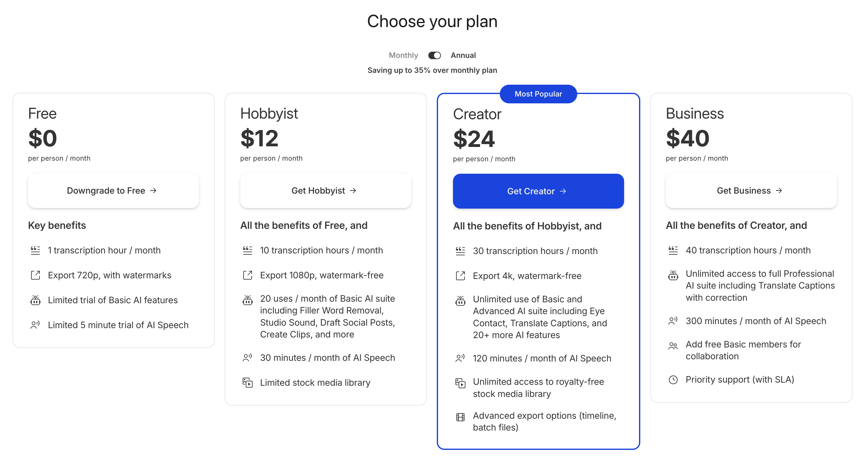
Task: Select the Monthly billing label
Action: [x=403, y=55]
